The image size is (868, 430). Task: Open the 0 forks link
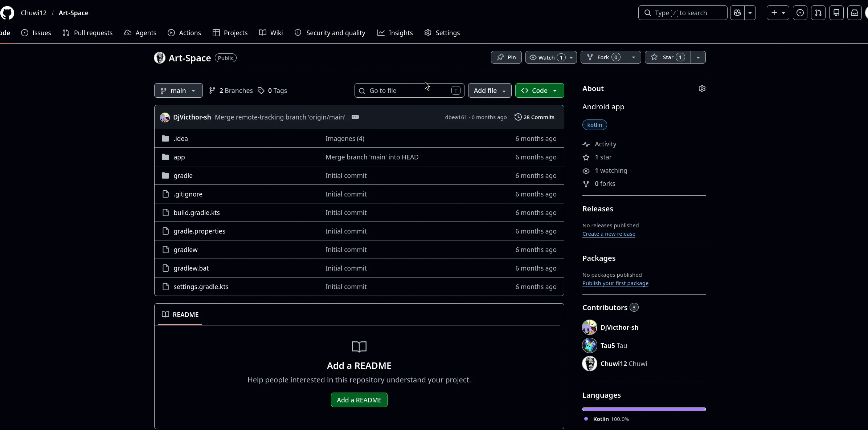coord(599,183)
